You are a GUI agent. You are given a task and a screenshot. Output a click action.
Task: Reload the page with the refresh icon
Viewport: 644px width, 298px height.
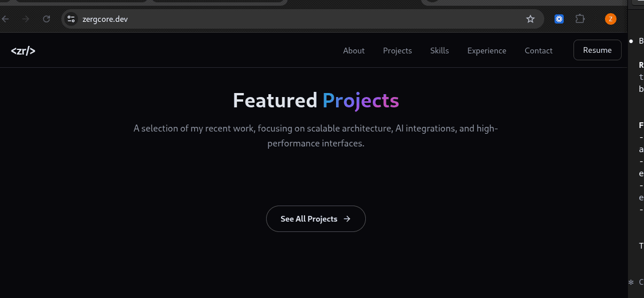47,19
